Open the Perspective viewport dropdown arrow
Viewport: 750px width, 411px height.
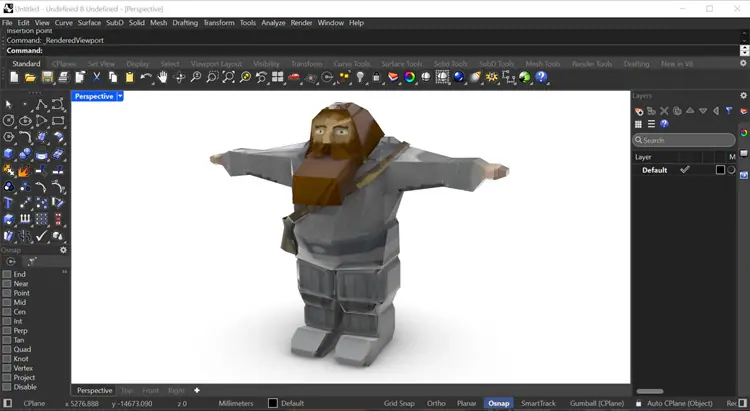coord(120,96)
